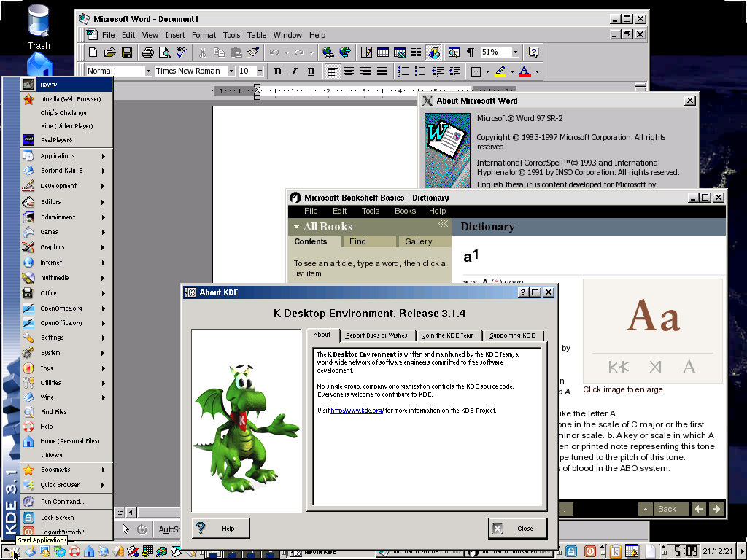The height and width of the screenshot is (560, 747).
Task: Expand the Borders dropdown arrow in Word
Action: click(x=487, y=72)
